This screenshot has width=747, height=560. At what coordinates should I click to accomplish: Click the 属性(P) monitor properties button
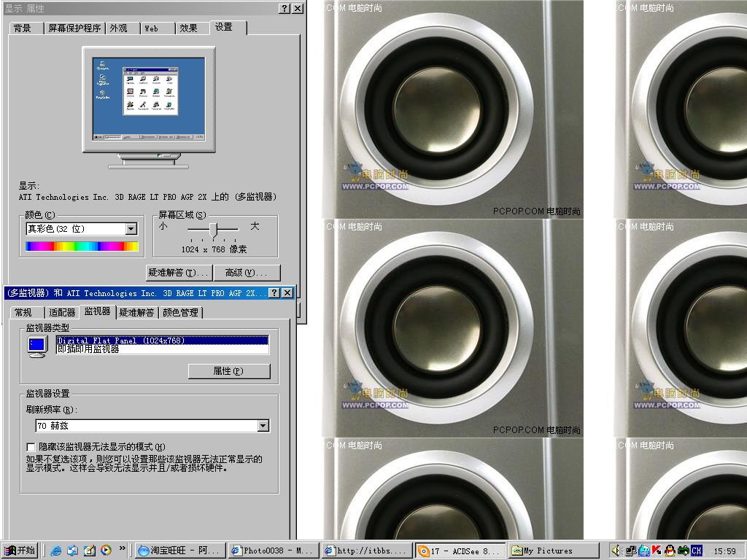coord(228,371)
